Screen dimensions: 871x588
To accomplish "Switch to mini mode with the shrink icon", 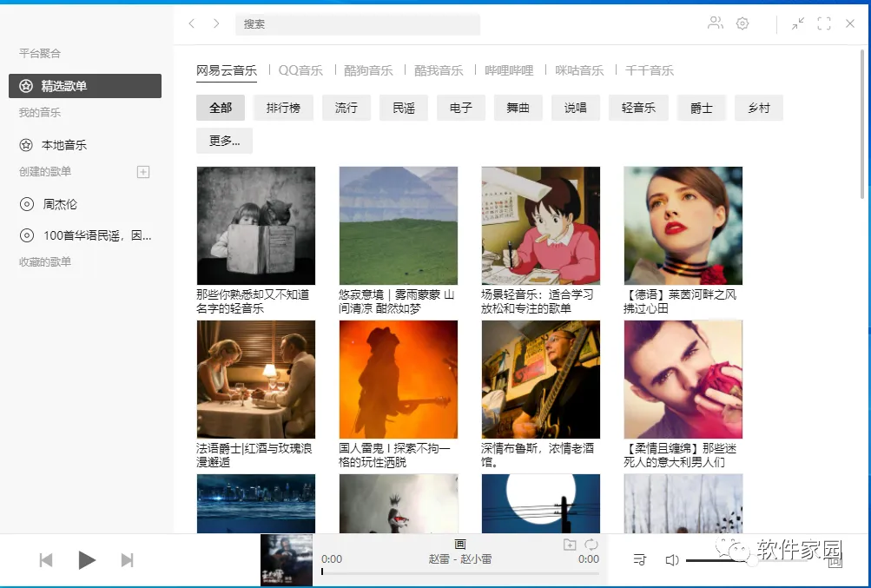I will 798,23.
